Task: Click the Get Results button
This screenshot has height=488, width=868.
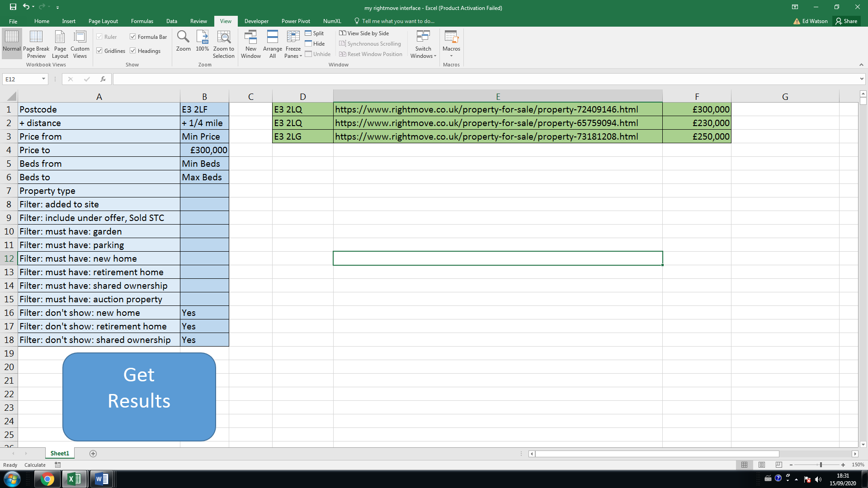Action: pos(139,397)
